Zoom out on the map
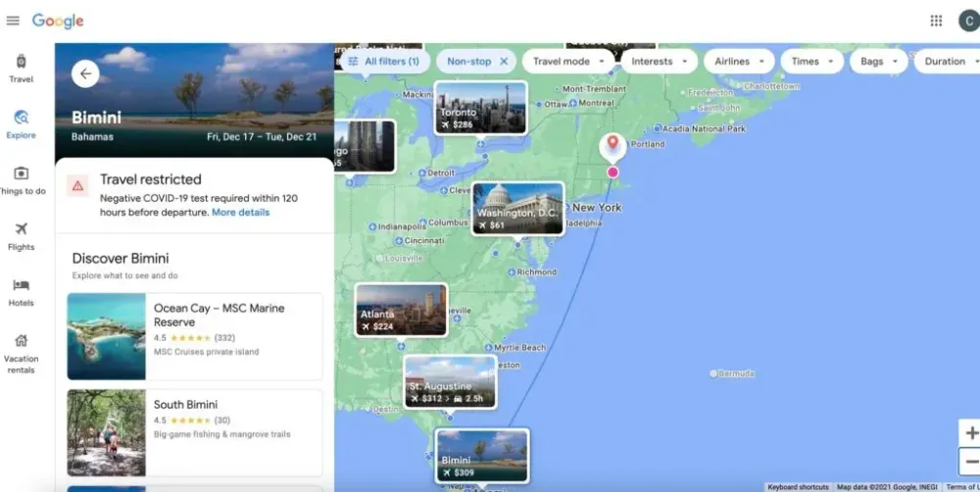Viewport: 980px width, 492px height. tap(970, 462)
